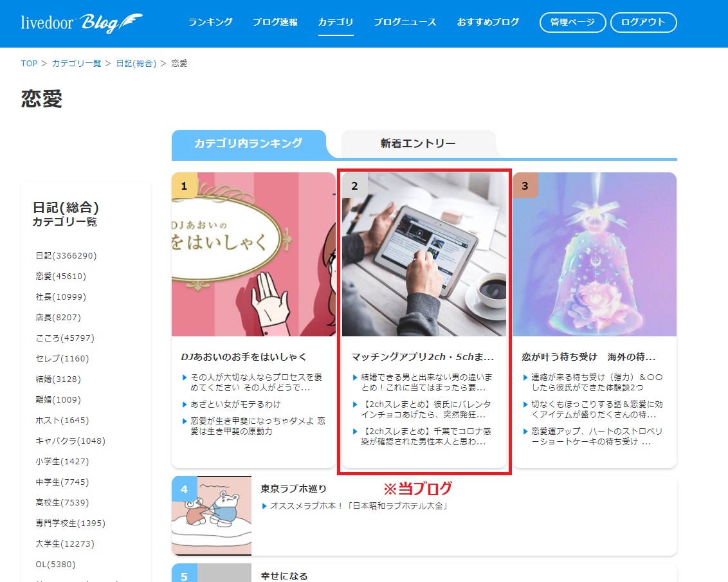Select sidebar category 恋愛(45610)
The width and height of the screenshot is (728, 582).
point(61,276)
